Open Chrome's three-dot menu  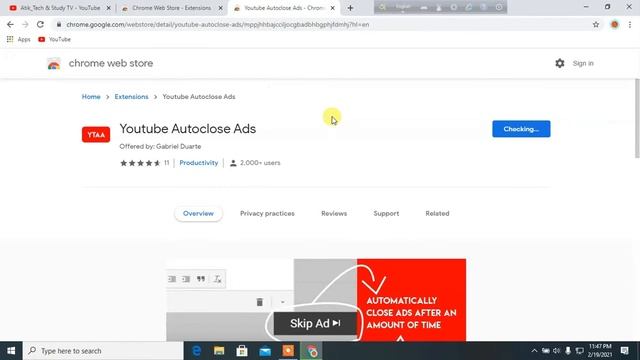[630, 24]
